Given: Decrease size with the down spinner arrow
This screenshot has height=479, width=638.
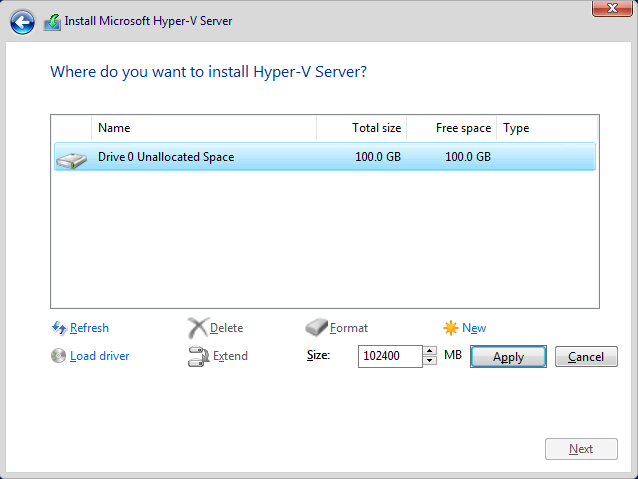Looking at the screenshot, I should 430,361.
